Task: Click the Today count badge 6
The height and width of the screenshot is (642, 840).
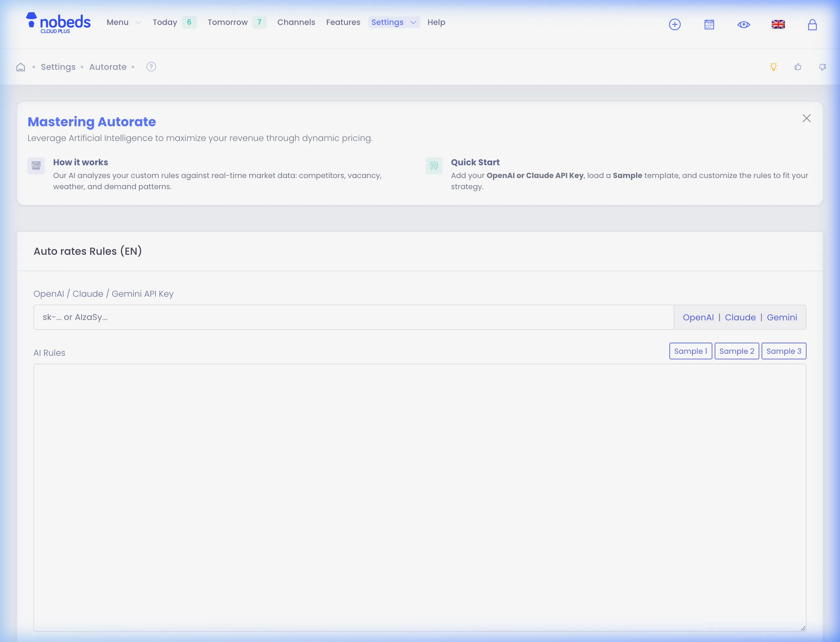Action: pos(189,22)
